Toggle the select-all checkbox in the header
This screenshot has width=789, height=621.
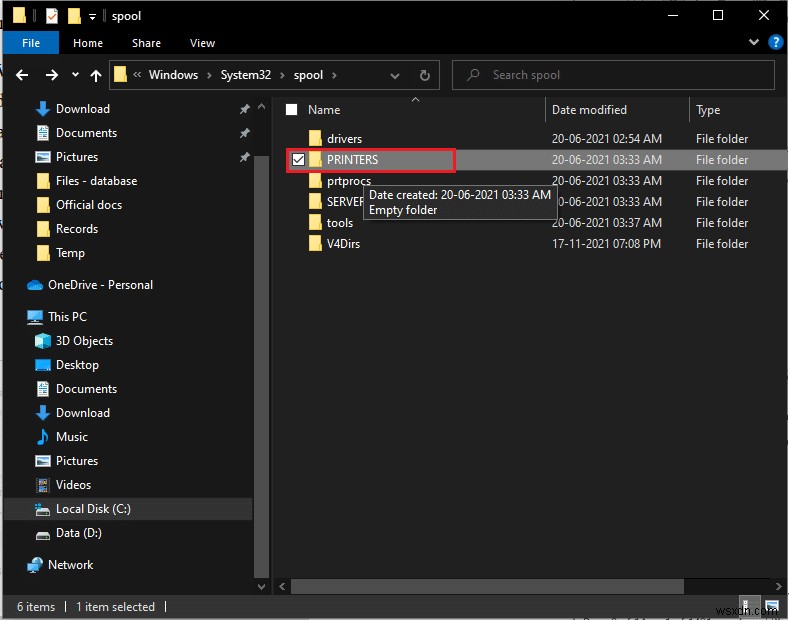291,110
